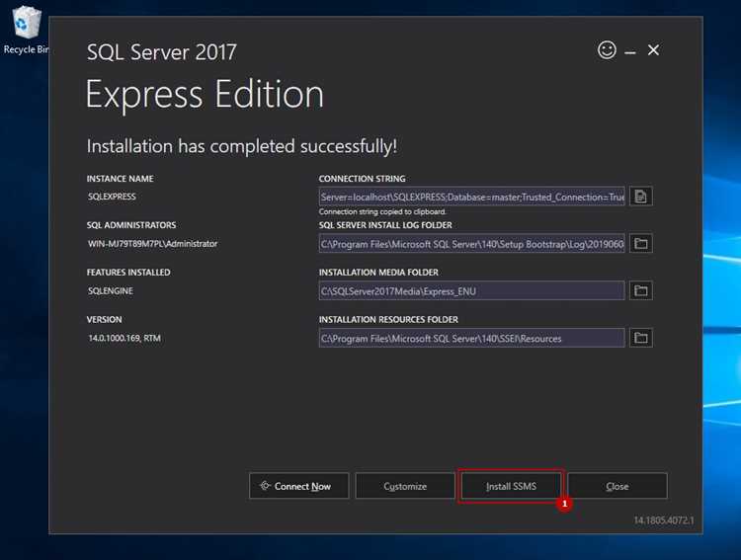Select the connection string field
This screenshot has height=560, width=741.
point(471,197)
